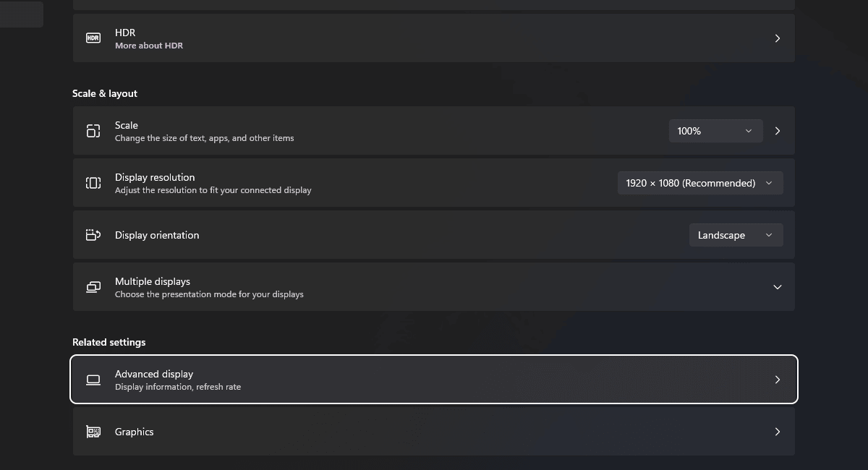Click the Display orientation label

[157, 235]
